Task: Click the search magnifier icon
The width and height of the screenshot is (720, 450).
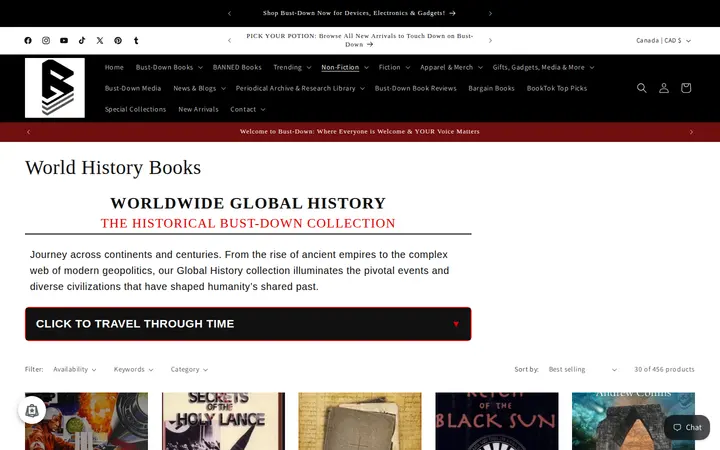Action: tap(641, 88)
